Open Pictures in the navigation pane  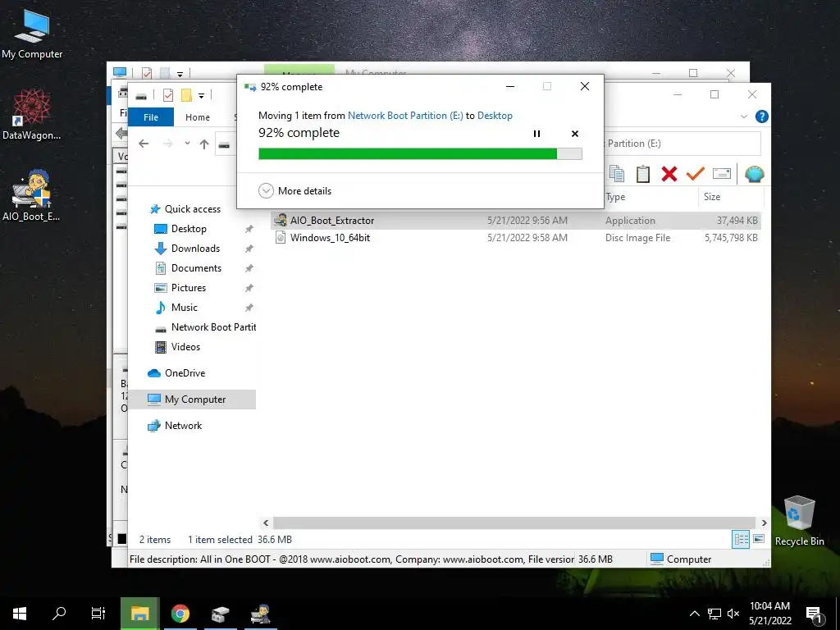[188, 288]
